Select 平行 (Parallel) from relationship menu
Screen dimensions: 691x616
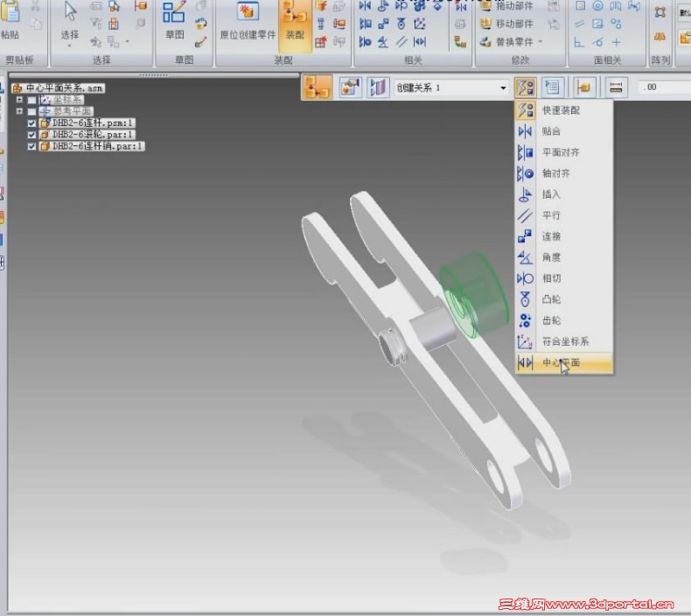coord(564,215)
